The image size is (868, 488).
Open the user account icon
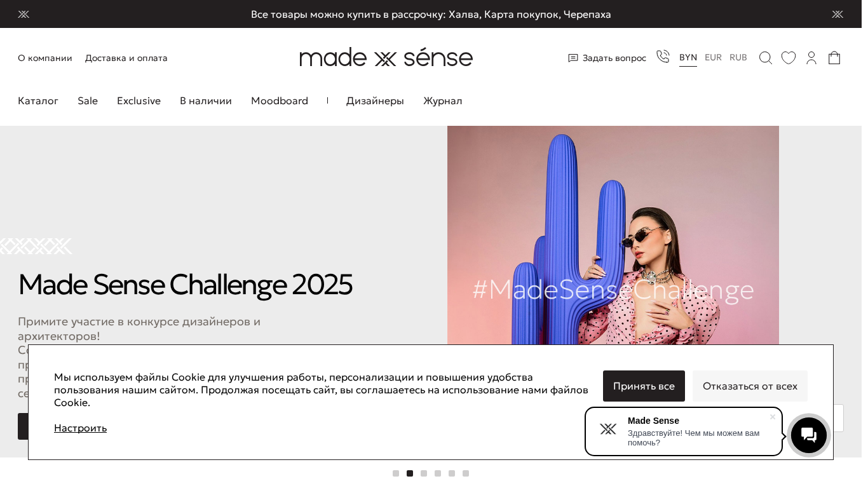pos(811,58)
